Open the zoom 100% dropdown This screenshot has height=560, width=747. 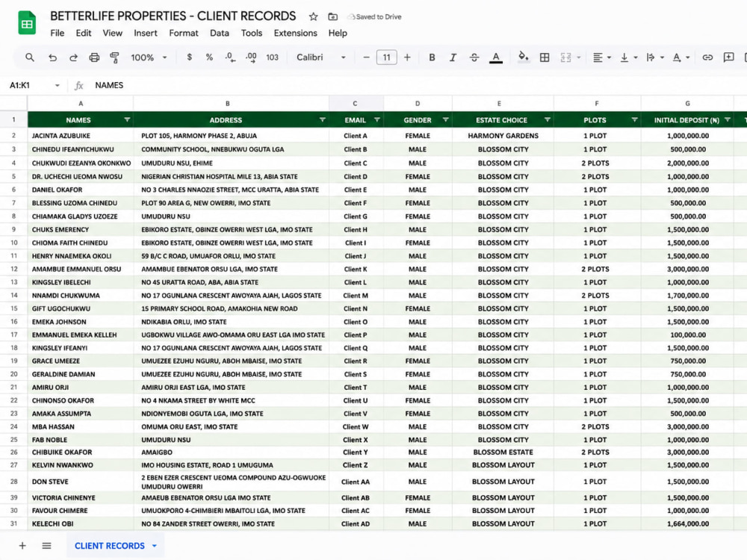pyautogui.click(x=149, y=57)
